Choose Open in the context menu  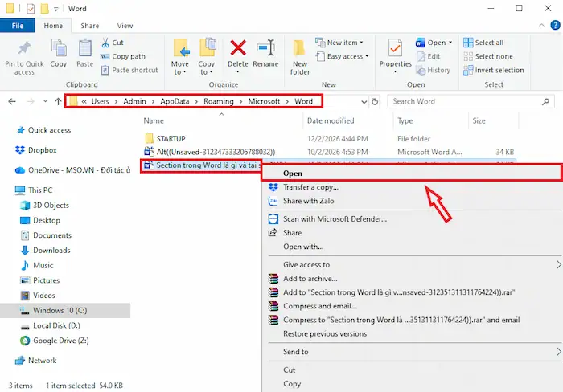(293, 173)
